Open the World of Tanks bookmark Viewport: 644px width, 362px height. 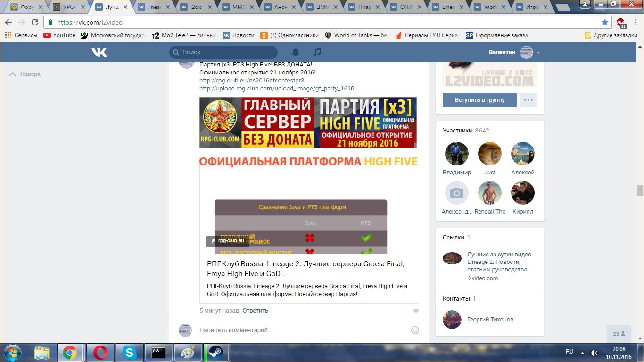(356, 35)
